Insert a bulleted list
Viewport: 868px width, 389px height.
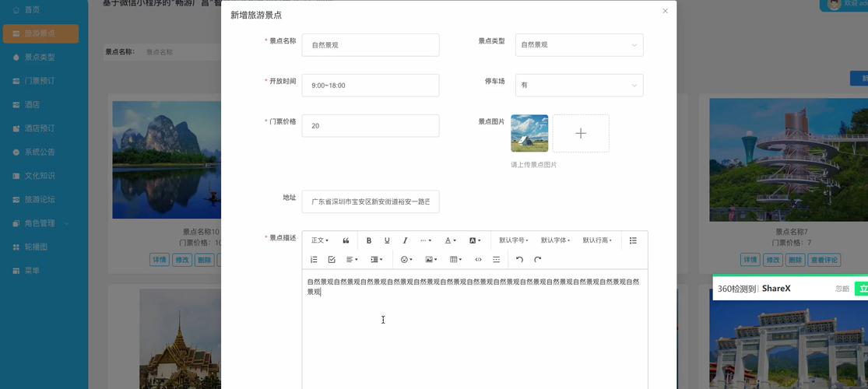tap(633, 240)
